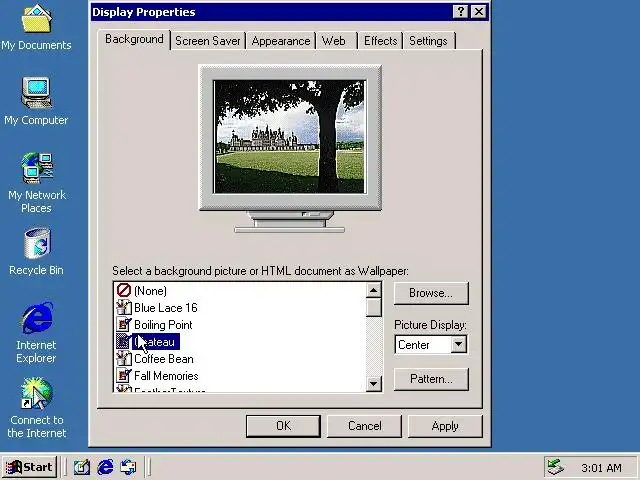This screenshot has height=480, width=640.
Task: Click the highlighted Chateau wallpaper entry
Action: pos(156,342)
